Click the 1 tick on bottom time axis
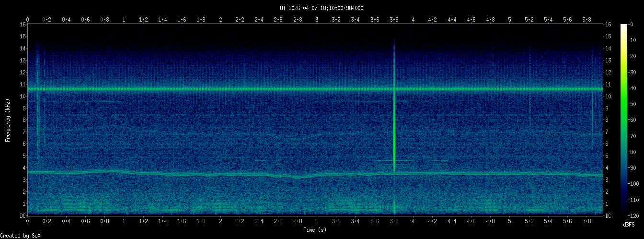Screen dimensions: 644x239 [124, 222]
